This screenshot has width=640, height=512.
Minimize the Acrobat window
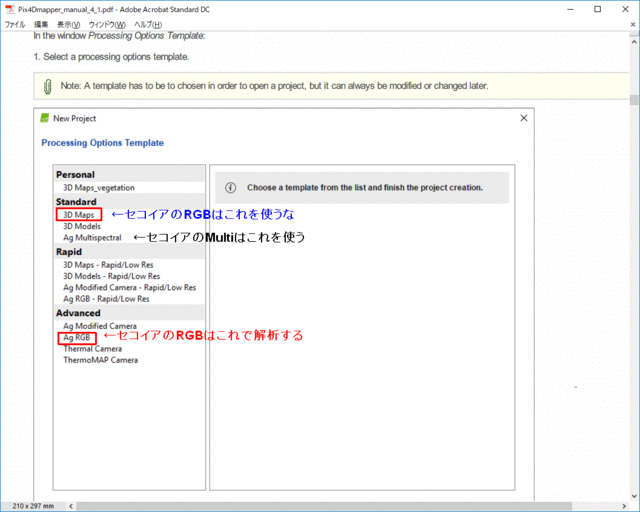pos(571,9)
